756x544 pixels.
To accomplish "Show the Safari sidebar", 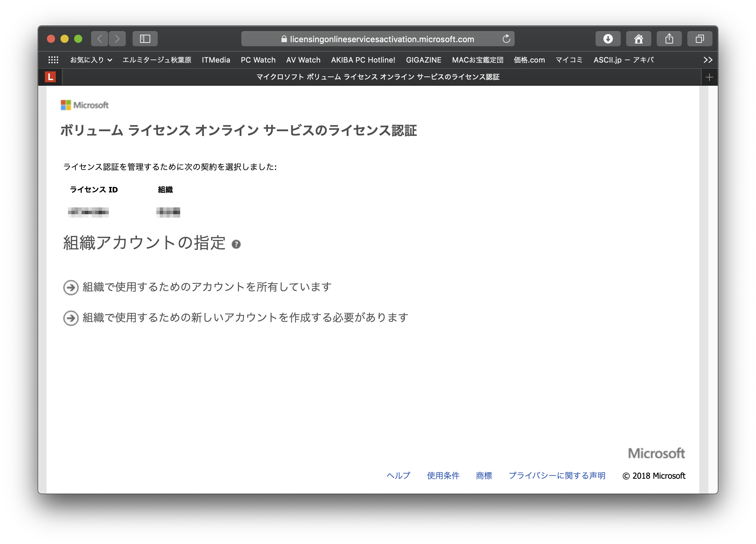I will tap(145, 39).
